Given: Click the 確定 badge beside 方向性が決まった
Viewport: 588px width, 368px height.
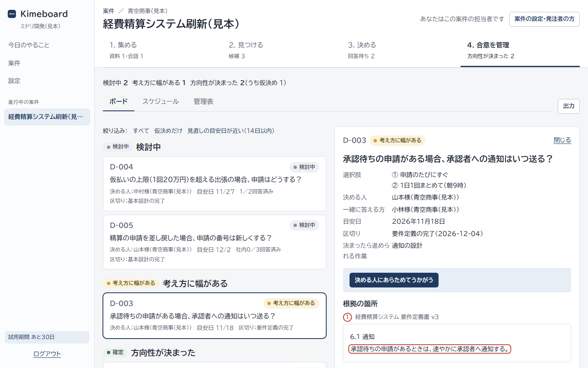Looking at the screenshot, I should (x=115, y=352).
